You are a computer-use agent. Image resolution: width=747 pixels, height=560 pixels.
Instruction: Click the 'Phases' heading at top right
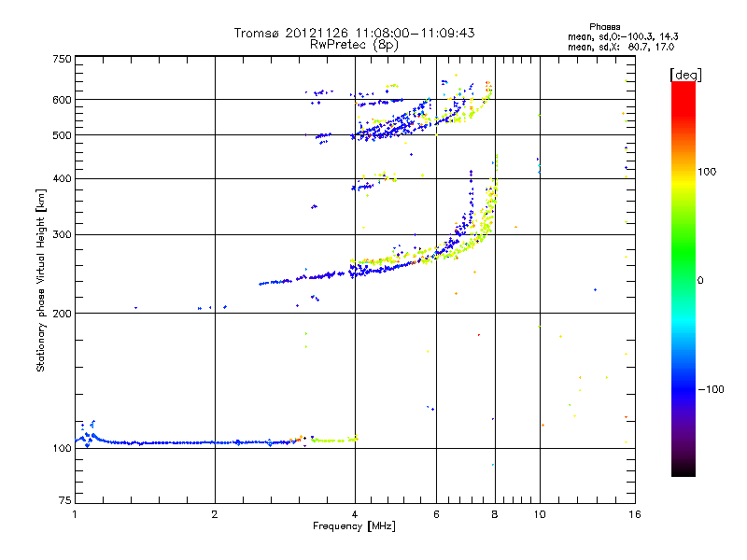(604, 27)
